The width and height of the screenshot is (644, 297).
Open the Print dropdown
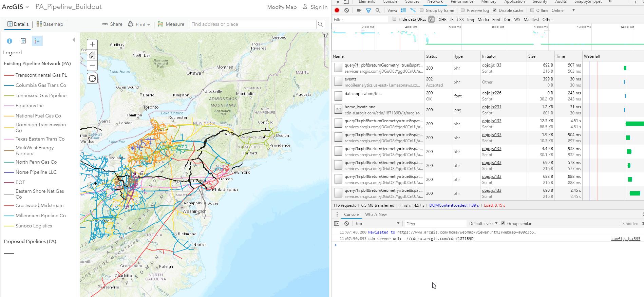pyautogui.click(x=139, y=24)
